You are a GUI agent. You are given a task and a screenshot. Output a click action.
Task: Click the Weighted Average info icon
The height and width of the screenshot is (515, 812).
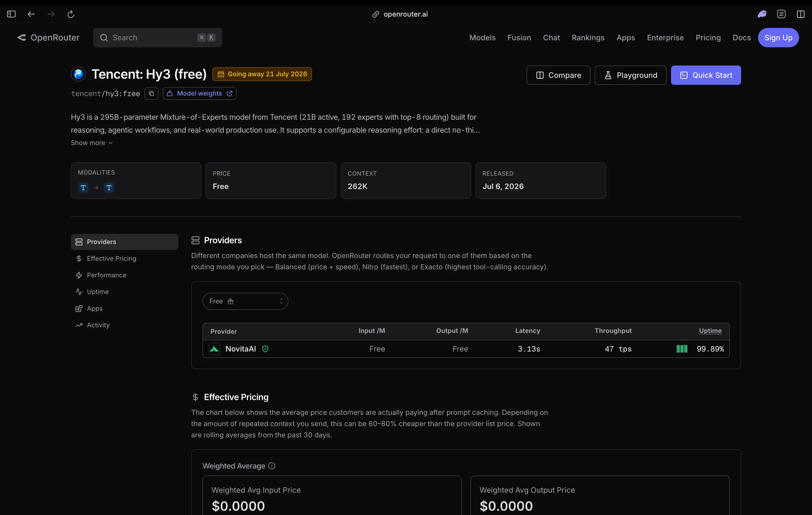click(272, 466)
